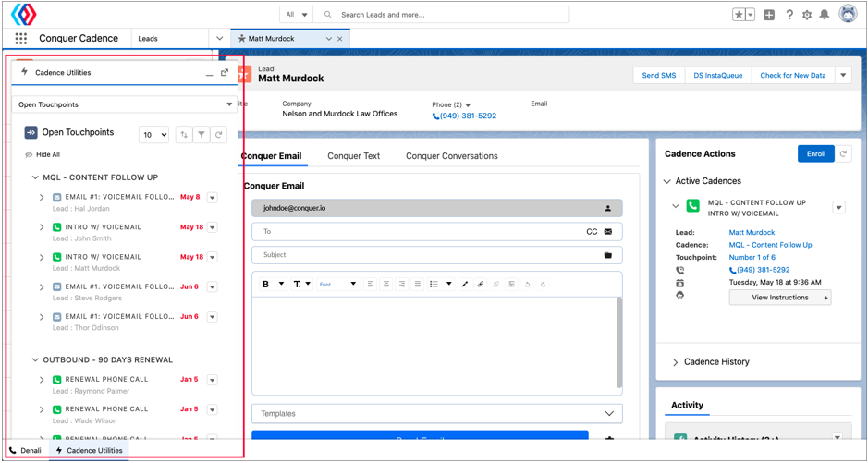Pop out the Cadence Utilities panel

point(225,72)
